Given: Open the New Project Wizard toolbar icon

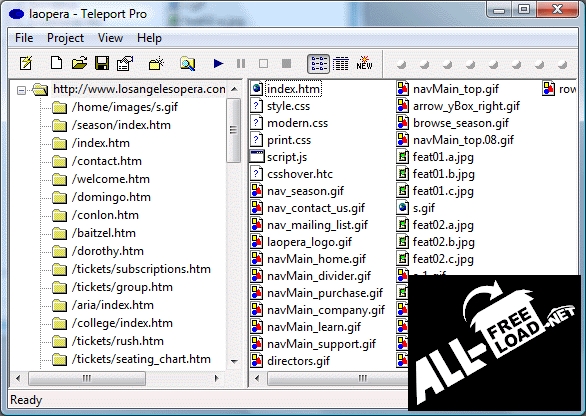Looking at the screenshot, I should [26, 63].
